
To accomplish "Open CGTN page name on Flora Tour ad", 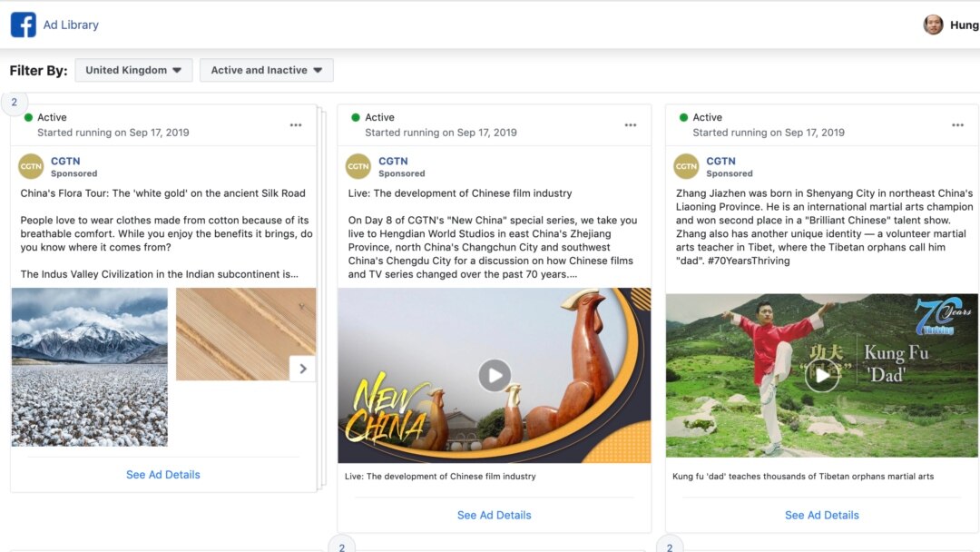I will click(65, 161).
